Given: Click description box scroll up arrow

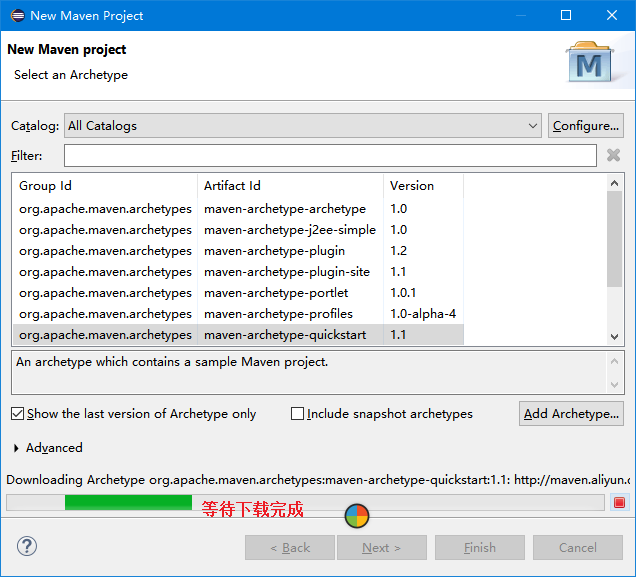Looking at the screenshot, I should tap(615, 361).
